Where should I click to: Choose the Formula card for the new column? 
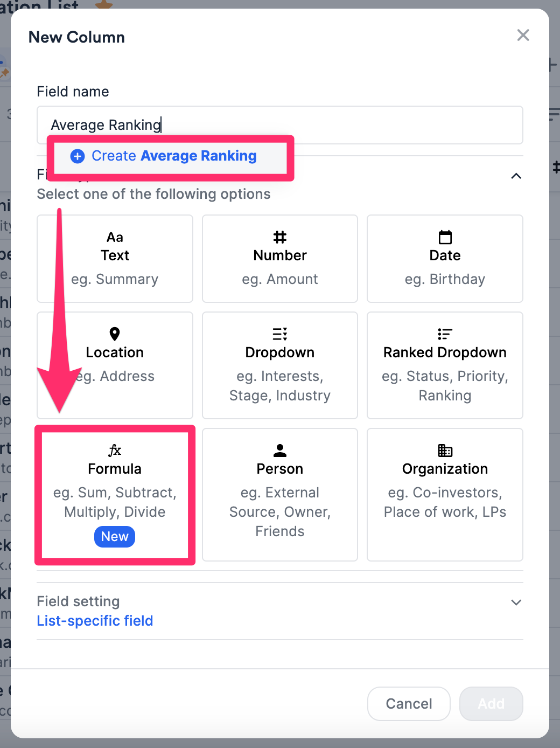[x=115, y=494]
